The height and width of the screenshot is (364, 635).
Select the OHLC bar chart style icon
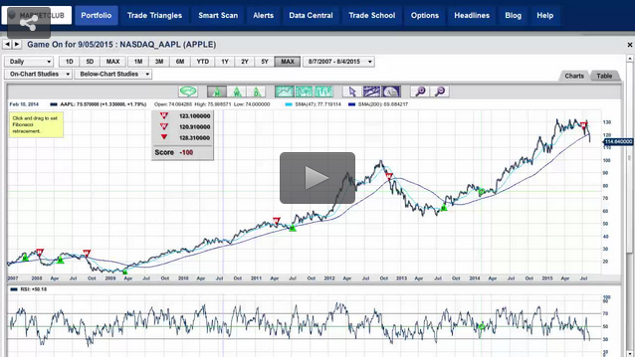323,91
